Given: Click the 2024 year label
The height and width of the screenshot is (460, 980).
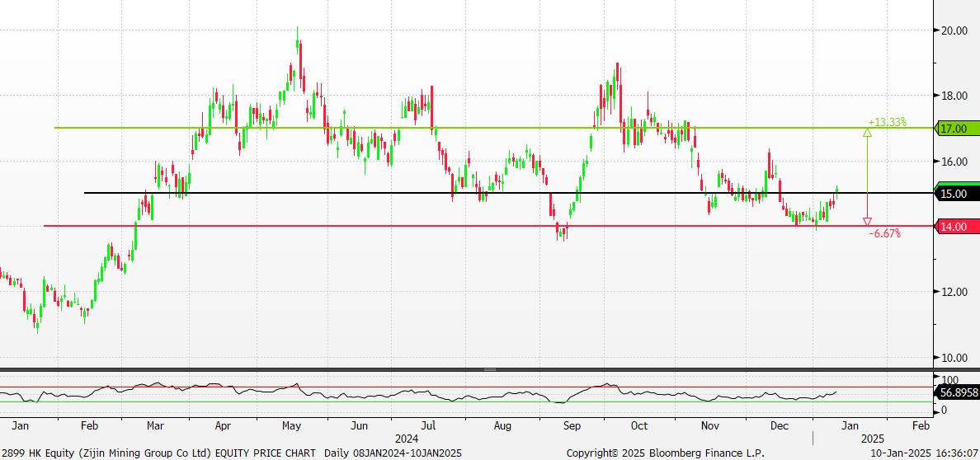Looking at the screenshot, I should (407, 439).
